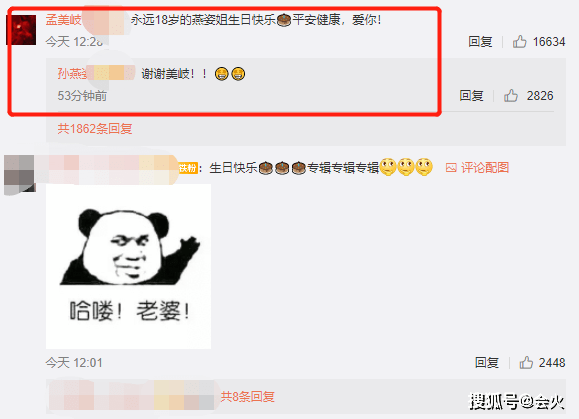The width and height of the screenshot is (579, 419).
Task: Open 孙燕姿 username profile link
Action: [72, 73]
